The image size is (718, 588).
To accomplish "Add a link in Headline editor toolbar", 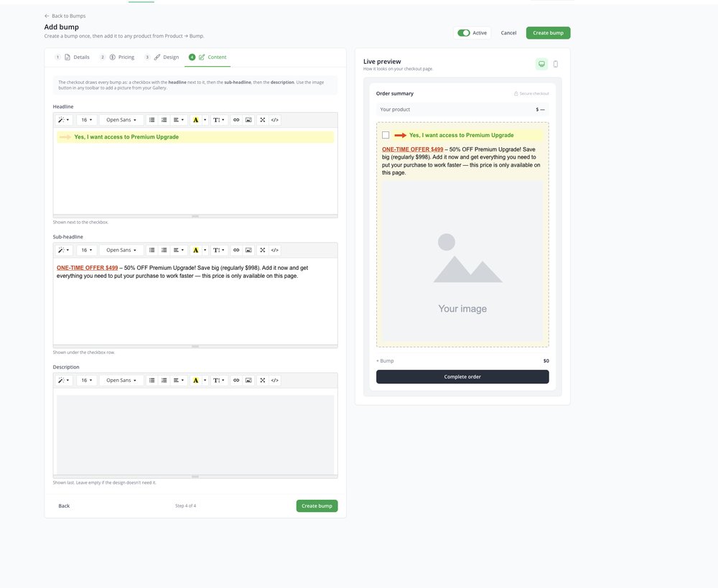I will point(236,120).
